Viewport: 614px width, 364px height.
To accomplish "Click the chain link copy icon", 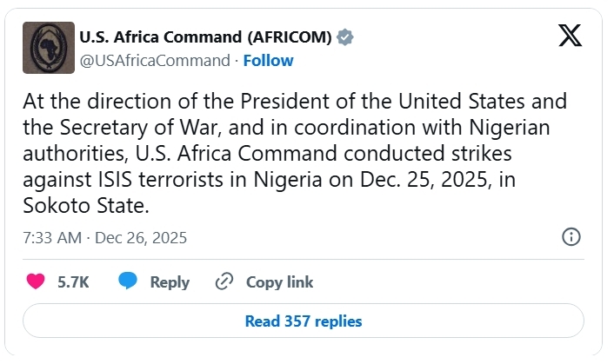I will pyautogui.click(x=224, y=281).
